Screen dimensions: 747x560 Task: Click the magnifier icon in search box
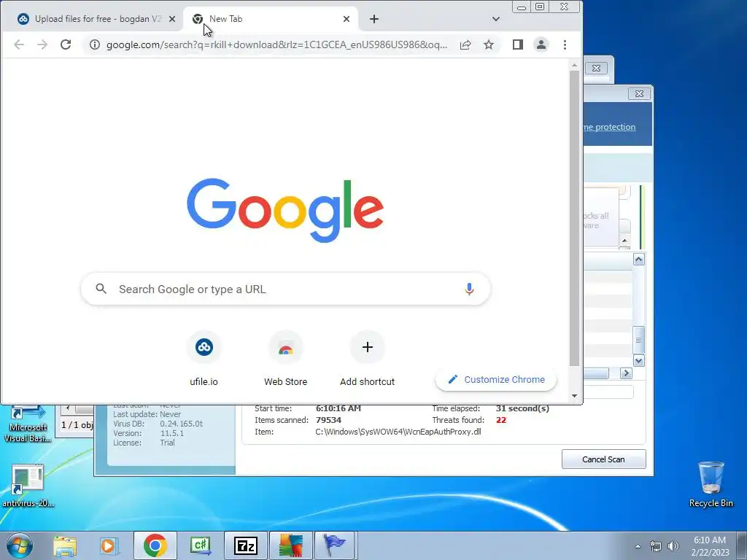(101, 289)
